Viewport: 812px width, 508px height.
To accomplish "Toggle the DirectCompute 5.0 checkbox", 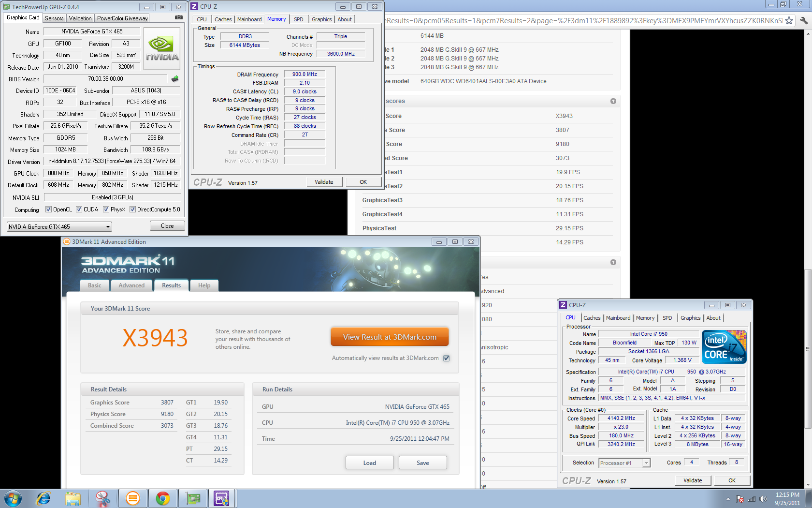I will click(132, 209).
